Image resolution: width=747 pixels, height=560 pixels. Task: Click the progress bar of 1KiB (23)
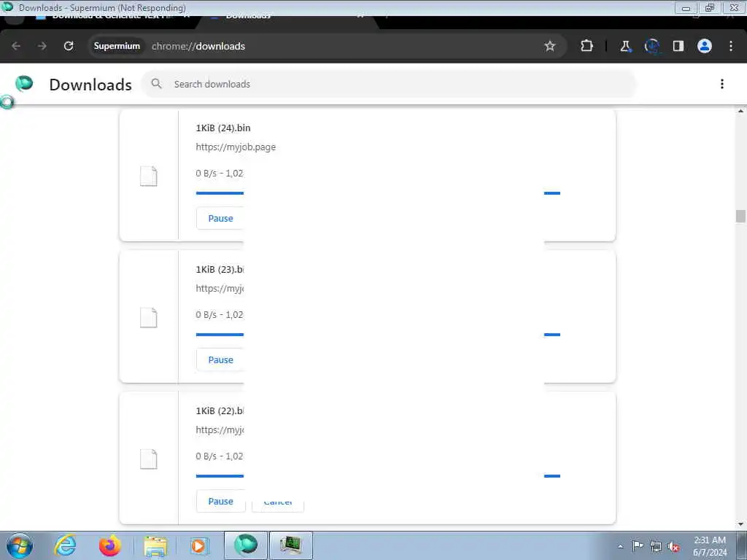point(379,334)
